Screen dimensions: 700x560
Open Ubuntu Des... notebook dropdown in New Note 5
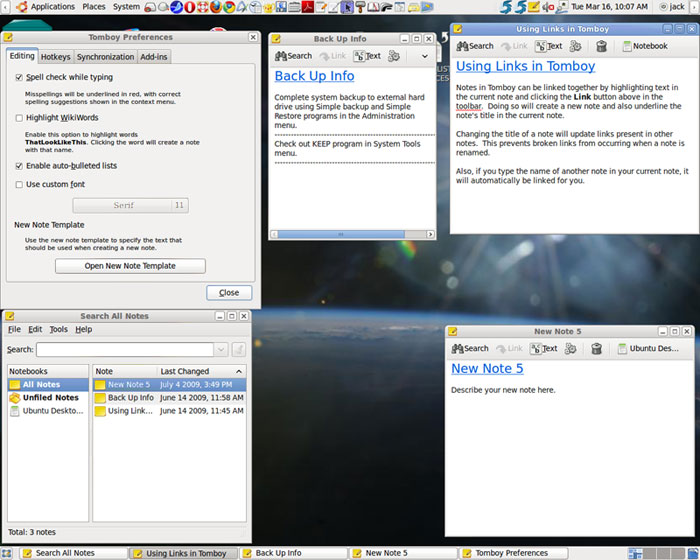[x=648, y=348]
